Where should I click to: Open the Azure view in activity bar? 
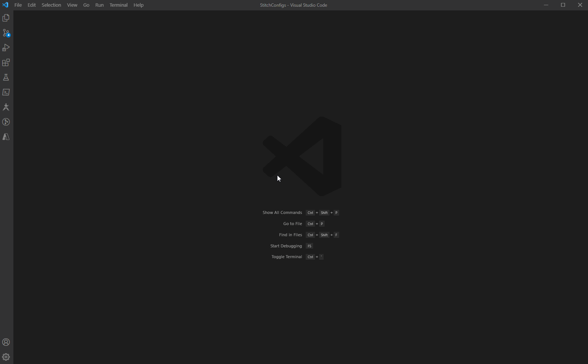pyautogui.click(x=6, y=137)
